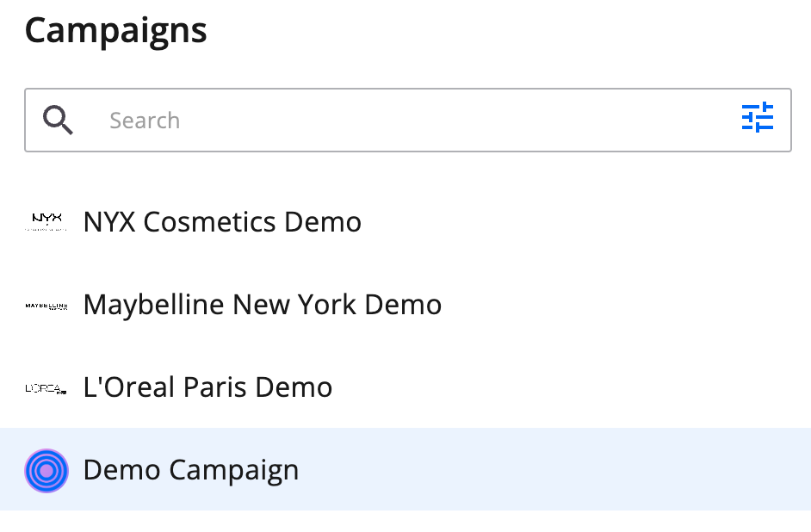Click the L'Oreal brand logo

click(46, 388)
